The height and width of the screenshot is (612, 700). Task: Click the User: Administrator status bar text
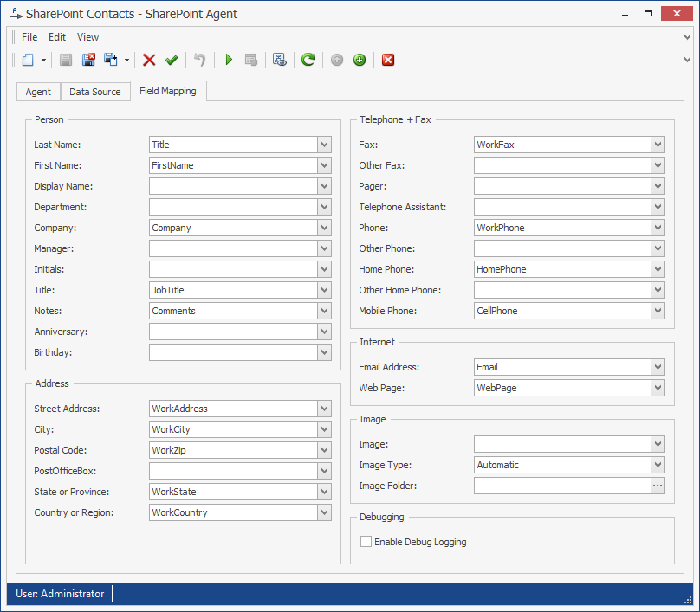click(x=60, y=594)
